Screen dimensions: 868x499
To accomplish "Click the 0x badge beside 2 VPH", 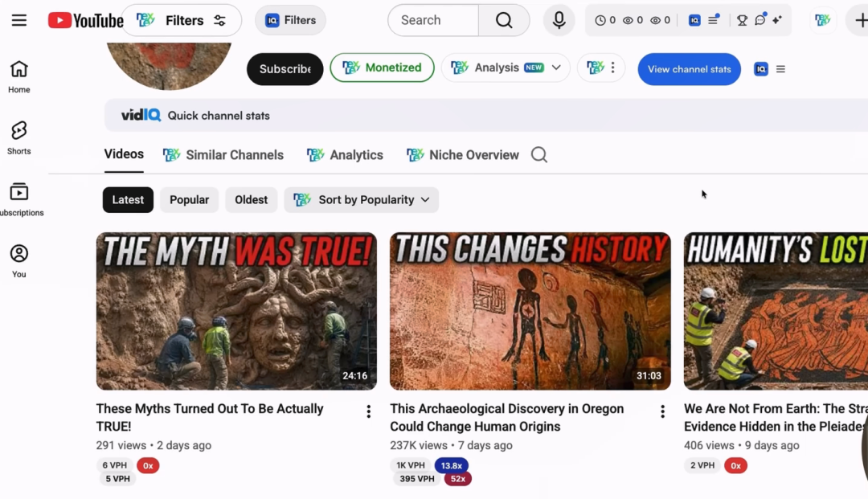I will [735, 465].
